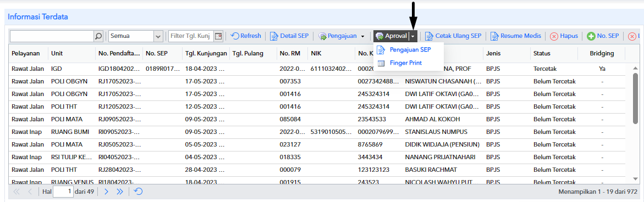This screenshot has width=644, height=202.
Task: Click the POLI THT cell dated 28-04-2023
Action: 72,170
